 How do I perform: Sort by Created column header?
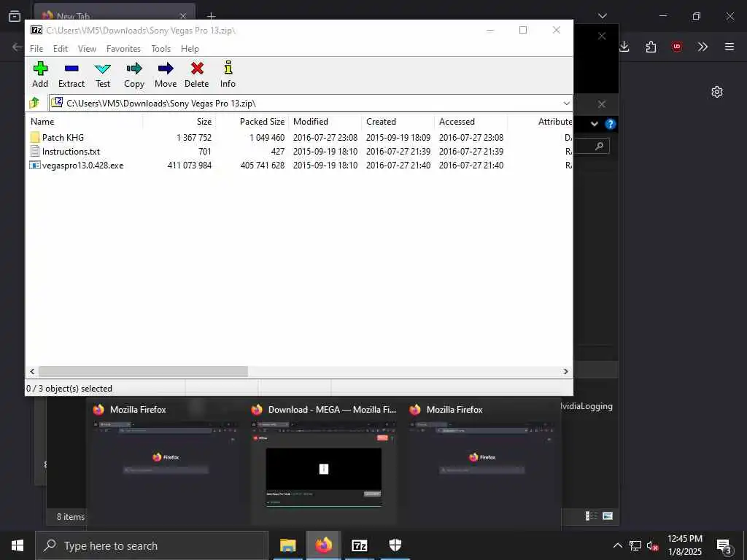tap(398, 122)
